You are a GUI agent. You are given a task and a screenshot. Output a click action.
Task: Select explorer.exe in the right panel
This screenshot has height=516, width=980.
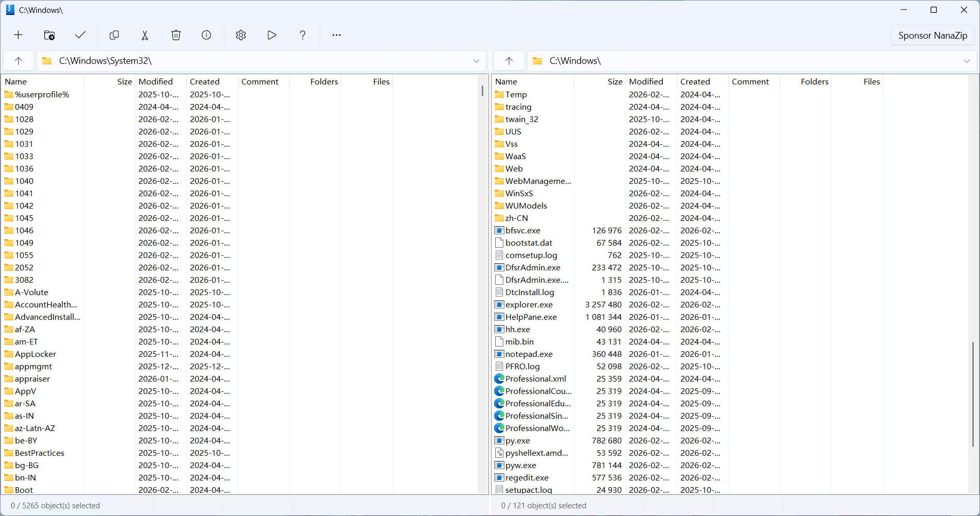click(x=529, y=304)
